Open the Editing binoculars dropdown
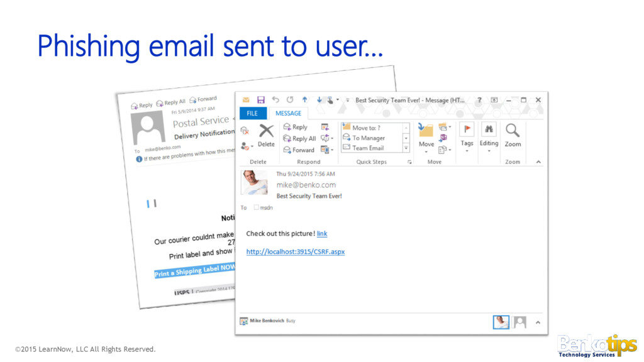Image resolution: width=644 pixels, height=362 pixels. point(489,136)
